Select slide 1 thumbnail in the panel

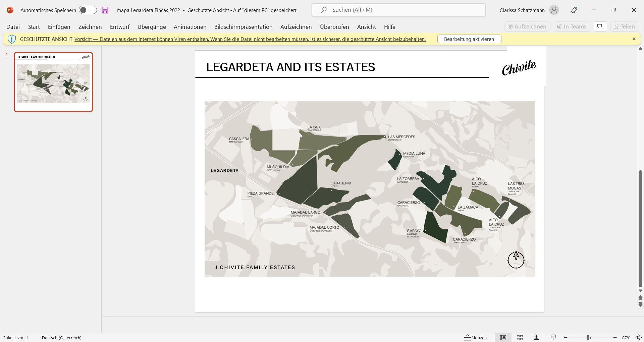[53, 82]
